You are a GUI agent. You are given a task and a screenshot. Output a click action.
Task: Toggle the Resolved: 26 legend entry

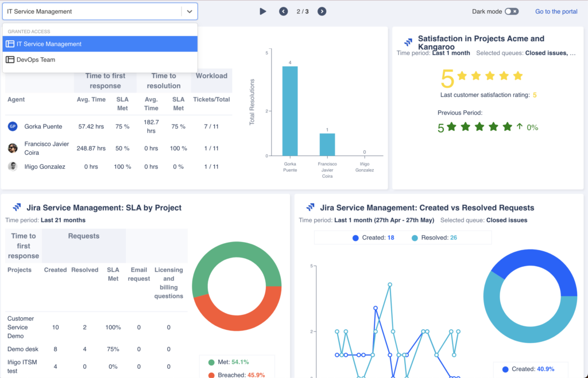(434, 238)
